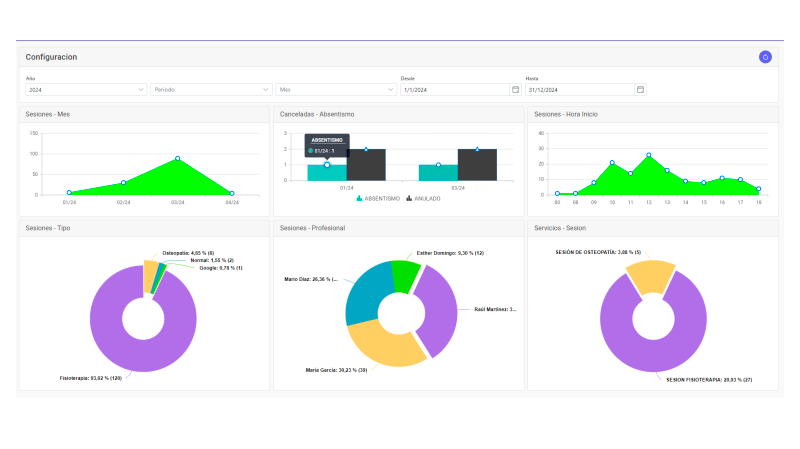Click the teal Absentismo bar for 01/24
Screen dimensions: 800x449
[327, 173]
